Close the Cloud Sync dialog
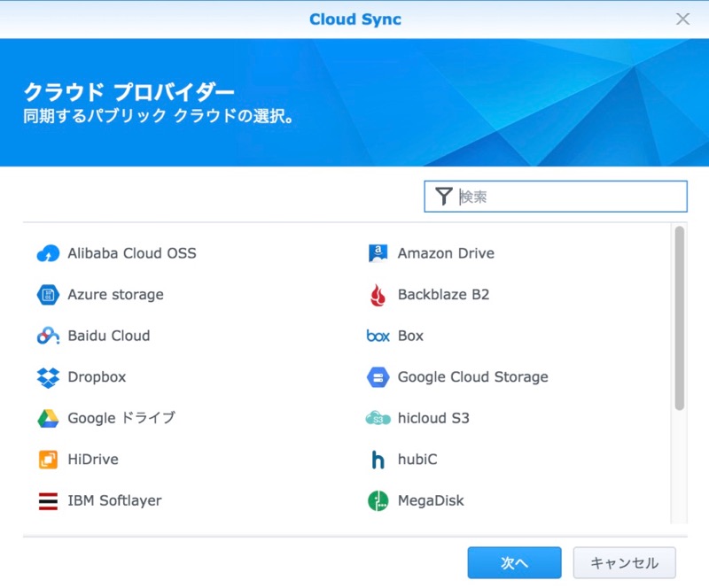The width and height of the screenshot is (709, 588). pos(682,19)
